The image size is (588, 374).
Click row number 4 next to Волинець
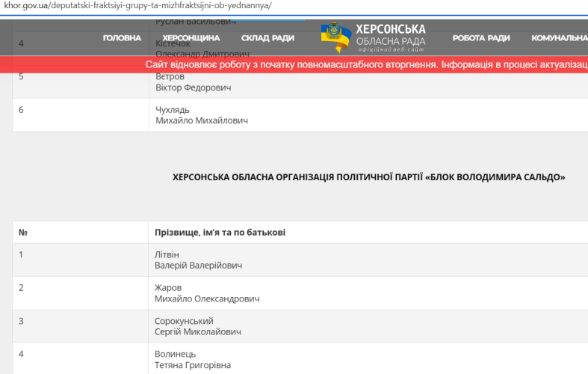(21, 354)
